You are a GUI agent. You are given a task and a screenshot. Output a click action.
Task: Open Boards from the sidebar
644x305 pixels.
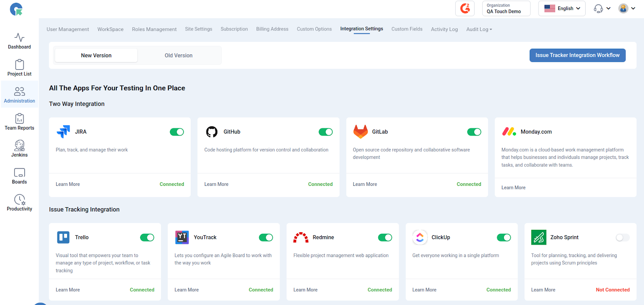19,176
